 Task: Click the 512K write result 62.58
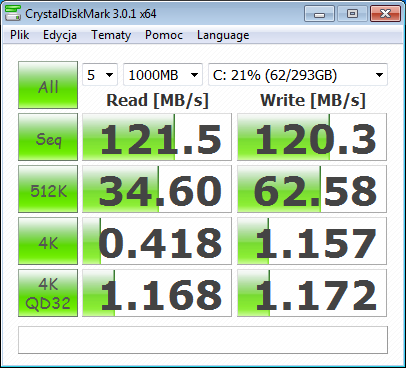pos(312,189)
